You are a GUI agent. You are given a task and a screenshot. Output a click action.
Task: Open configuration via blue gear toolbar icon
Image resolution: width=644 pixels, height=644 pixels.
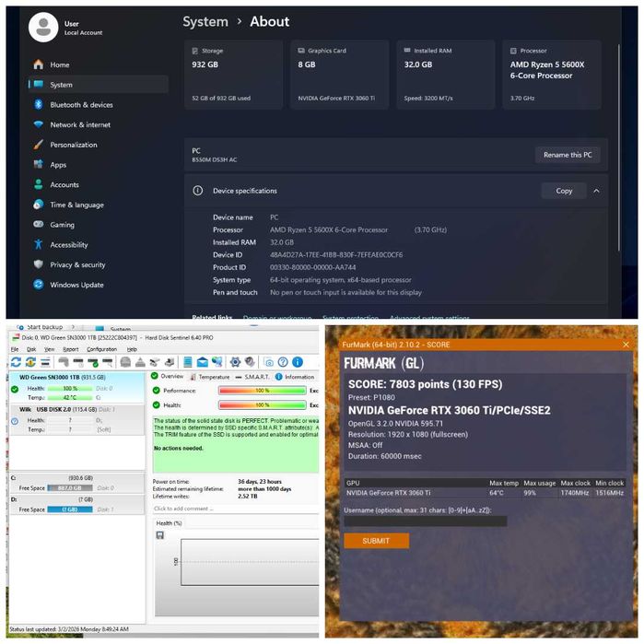[x=235, y=362]
